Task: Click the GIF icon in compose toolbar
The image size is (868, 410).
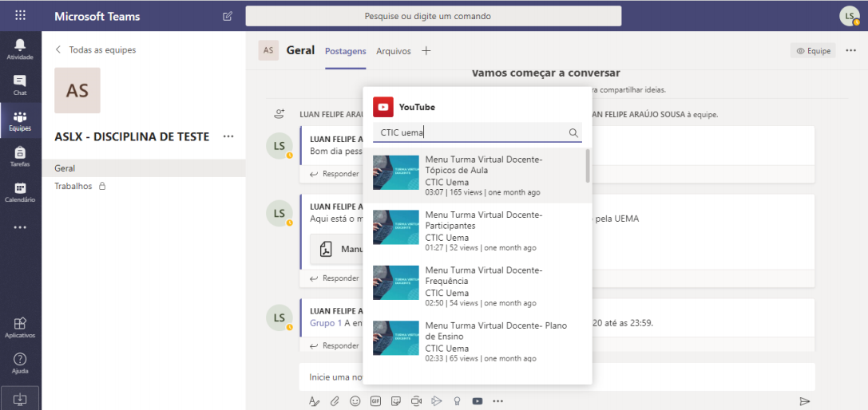Action: pyautogui.click(x=375, y=401)
